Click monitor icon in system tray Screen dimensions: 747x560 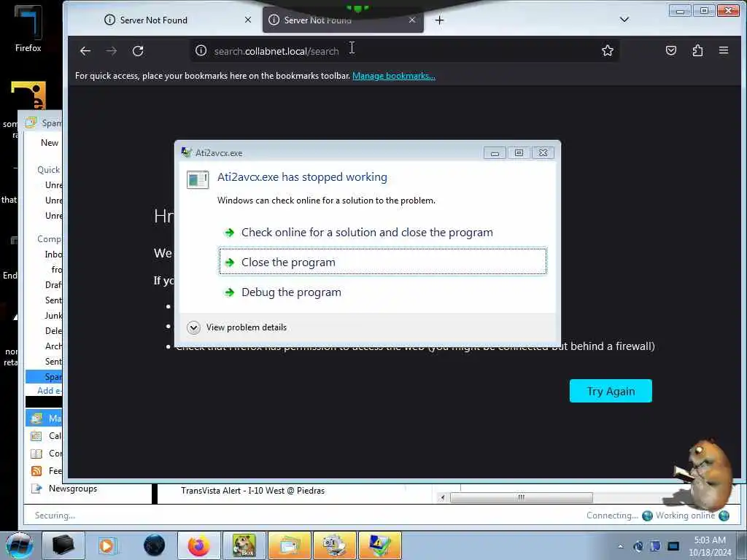click(673, 546)
